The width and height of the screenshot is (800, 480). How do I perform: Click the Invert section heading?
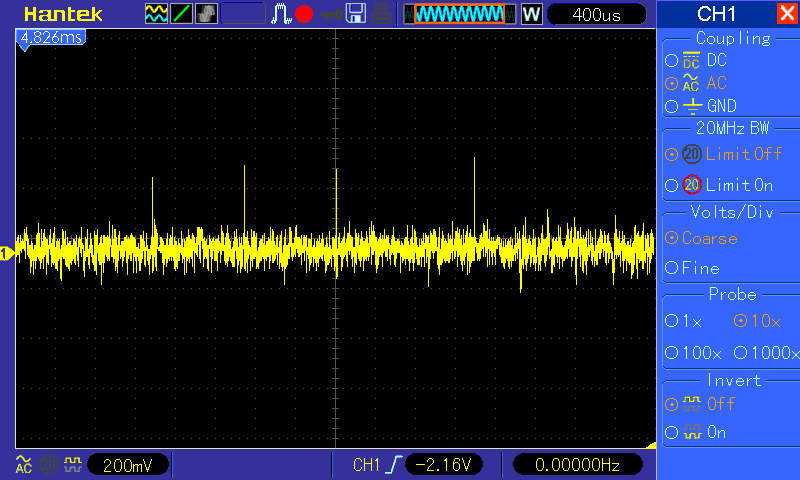click(734, 380)
